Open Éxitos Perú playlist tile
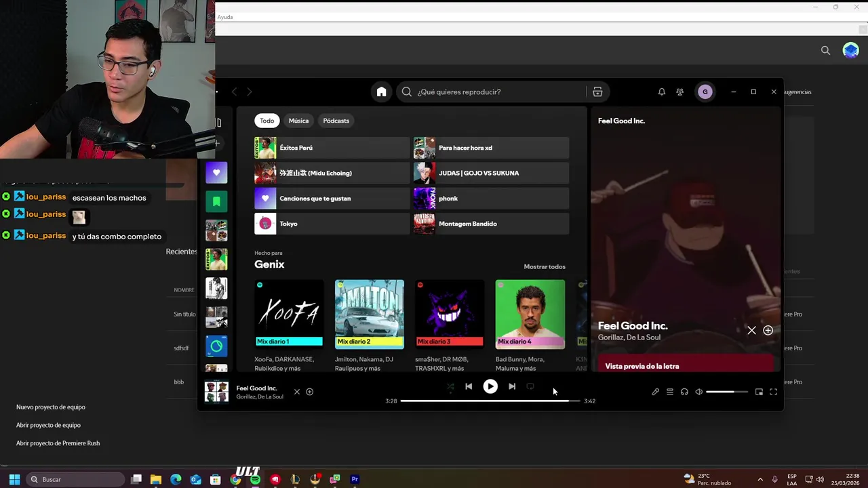The width and height of the screenshot is (868, 488). (x=332, y=148)
